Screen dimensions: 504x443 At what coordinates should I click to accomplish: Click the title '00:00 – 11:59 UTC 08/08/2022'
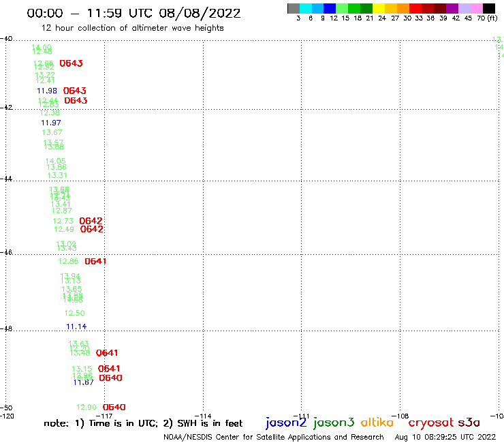(x=133, y=13)
